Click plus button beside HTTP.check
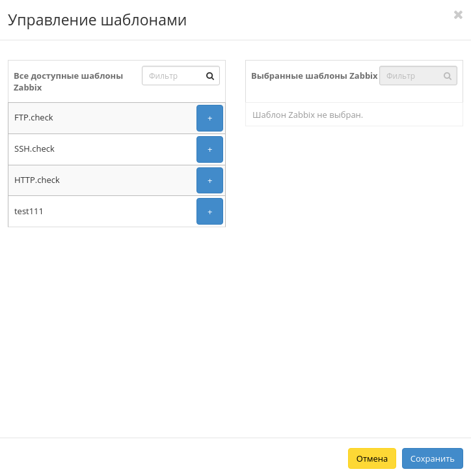The image size is (471, 476). coord(209,180)
